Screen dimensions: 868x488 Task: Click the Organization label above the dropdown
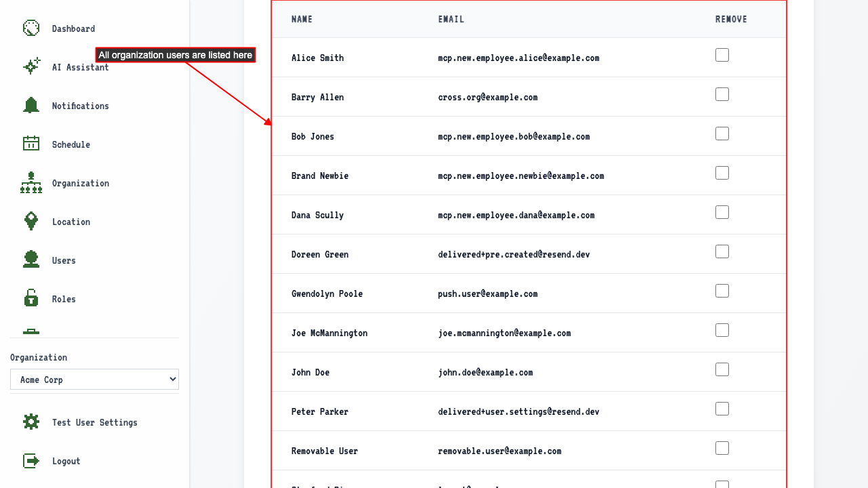(39, 357)
